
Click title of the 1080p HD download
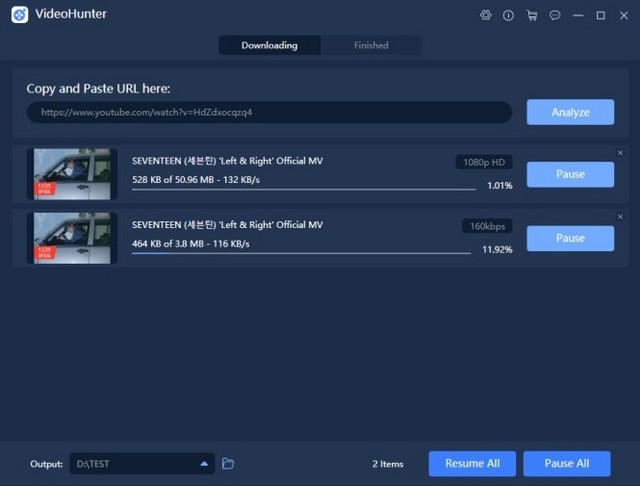click(x=227, y=161)
